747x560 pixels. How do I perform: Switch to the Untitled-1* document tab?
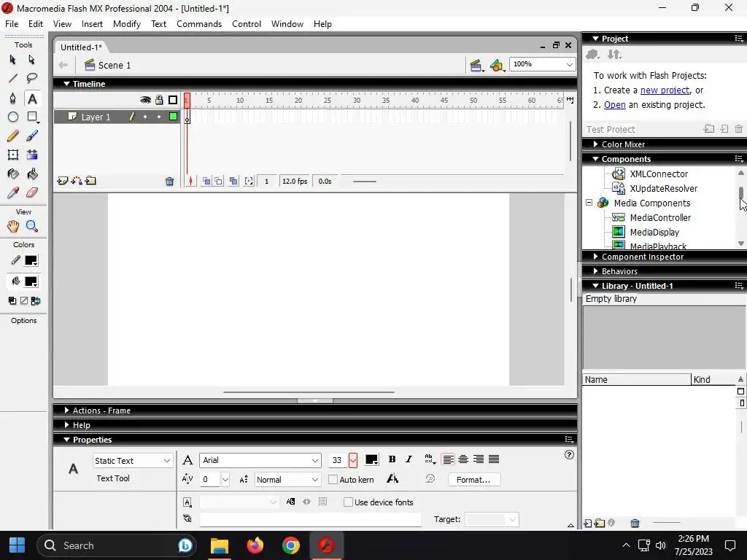coord(81,47)
